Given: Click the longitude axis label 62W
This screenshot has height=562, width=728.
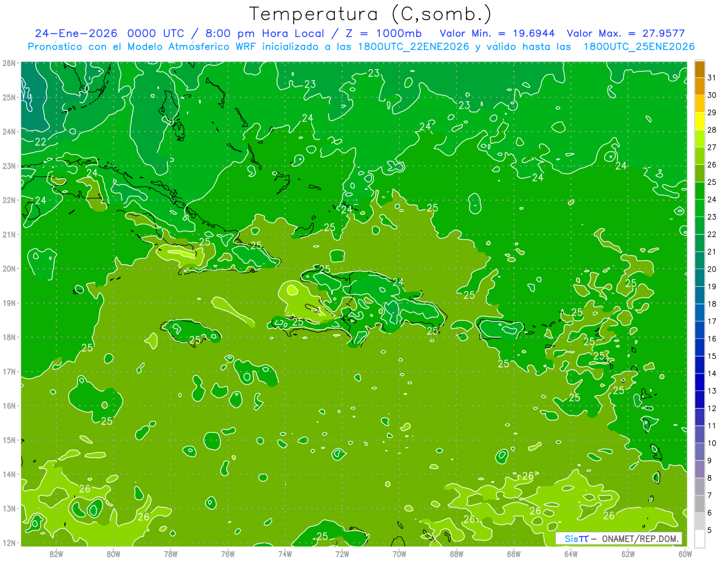Looking at the screenshot, I should point(628,554).
